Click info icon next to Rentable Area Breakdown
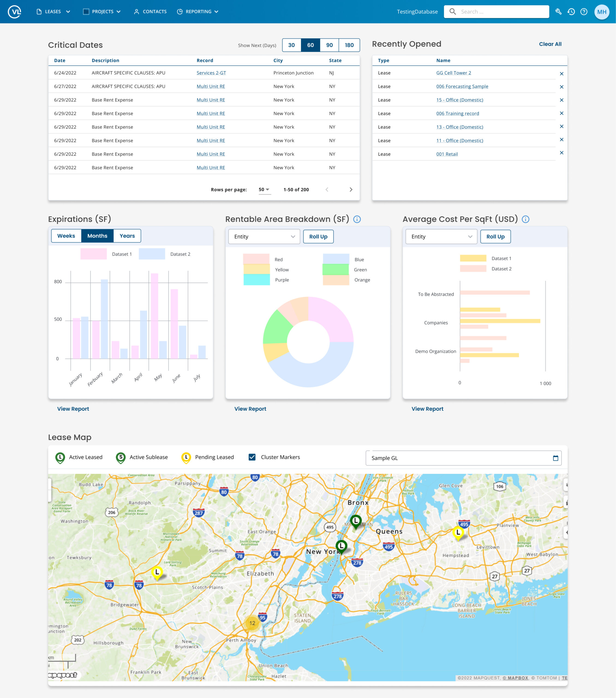This screenshot has height=698, width=616. (357, 219)
